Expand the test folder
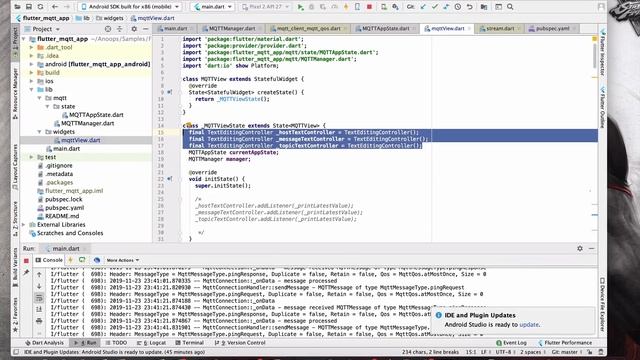Viewport: 640px width, 360px height. [31, 157]
